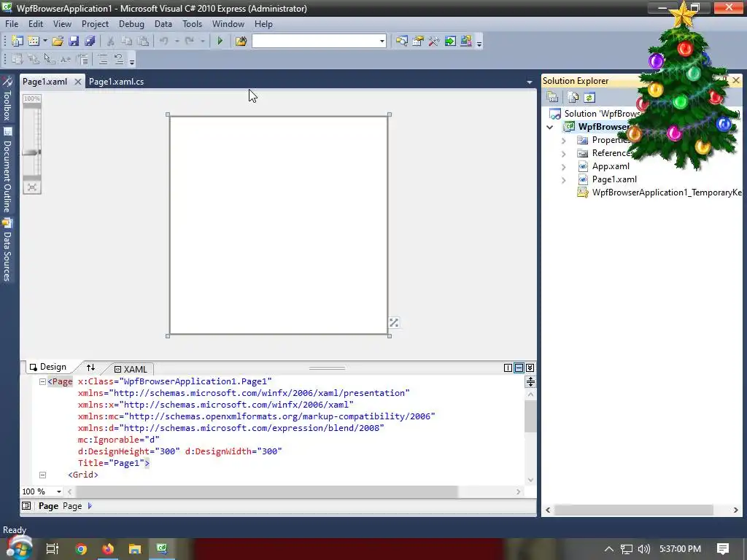Image resolution: width=747 pixels, height=560 pixels.
Task: Collapse the XAML pane
Action: pos(530,367)
